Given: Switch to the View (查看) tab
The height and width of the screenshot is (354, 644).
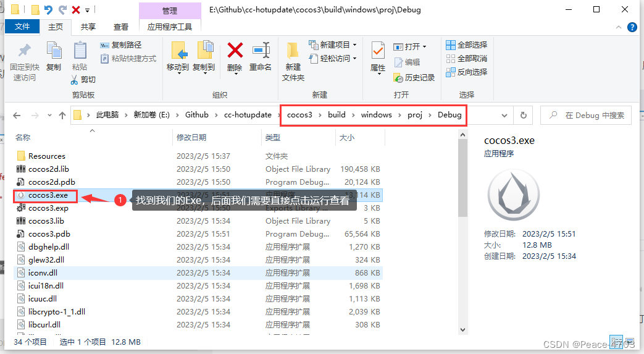Looking at the screenshot, I should coord(121,27).
